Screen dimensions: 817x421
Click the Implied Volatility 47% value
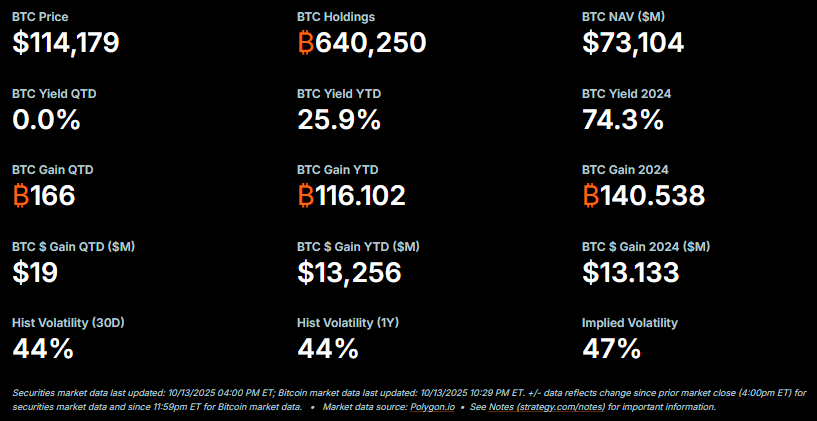(611, 348)
